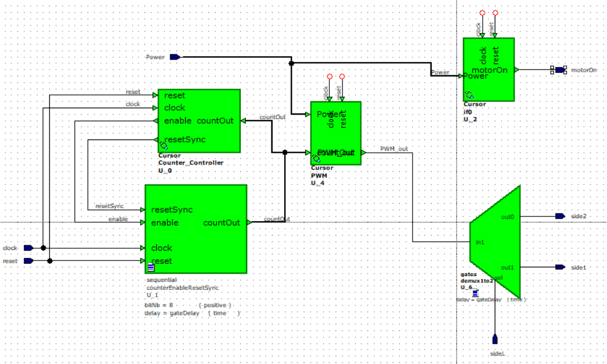The height and width of the screenshot is (364, 607).
Task: Click the sideL input port symbol
Action: 495,339
